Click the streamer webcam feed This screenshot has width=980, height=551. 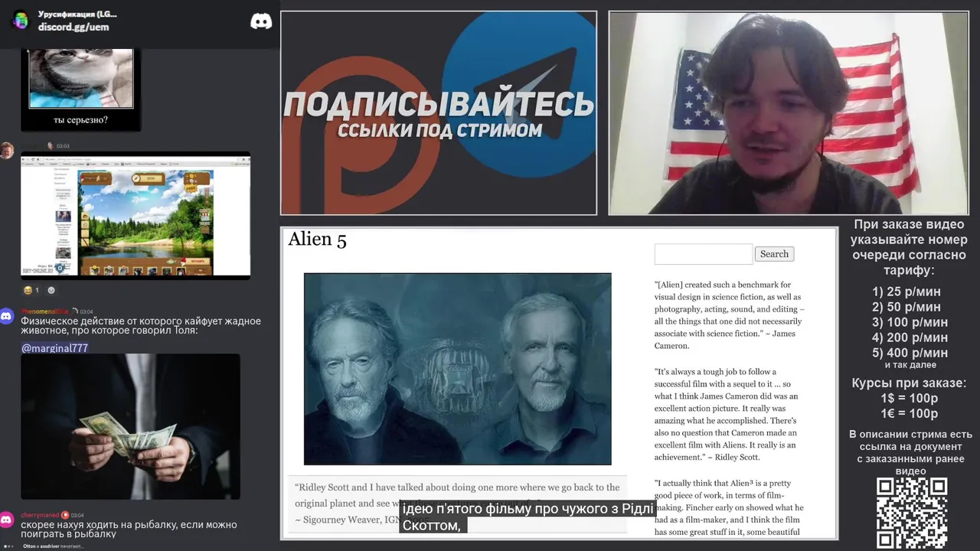(789, 113)
